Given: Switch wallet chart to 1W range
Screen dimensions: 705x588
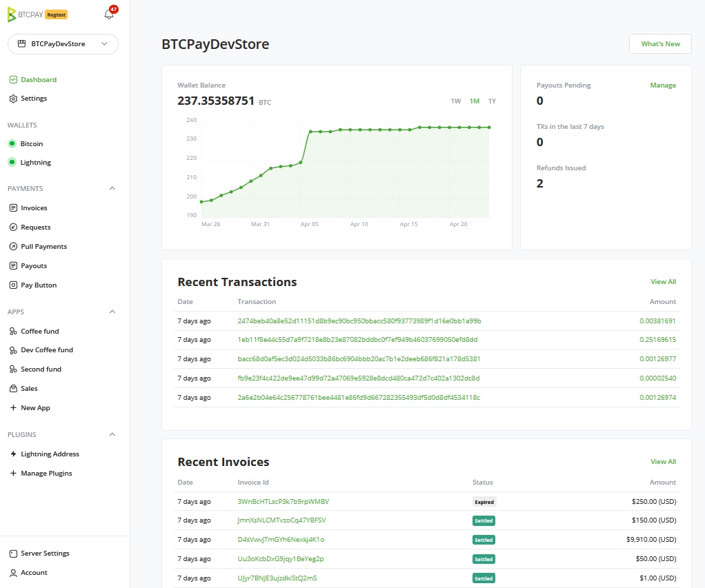Looking at the screenshot, I should click(455, 101).
